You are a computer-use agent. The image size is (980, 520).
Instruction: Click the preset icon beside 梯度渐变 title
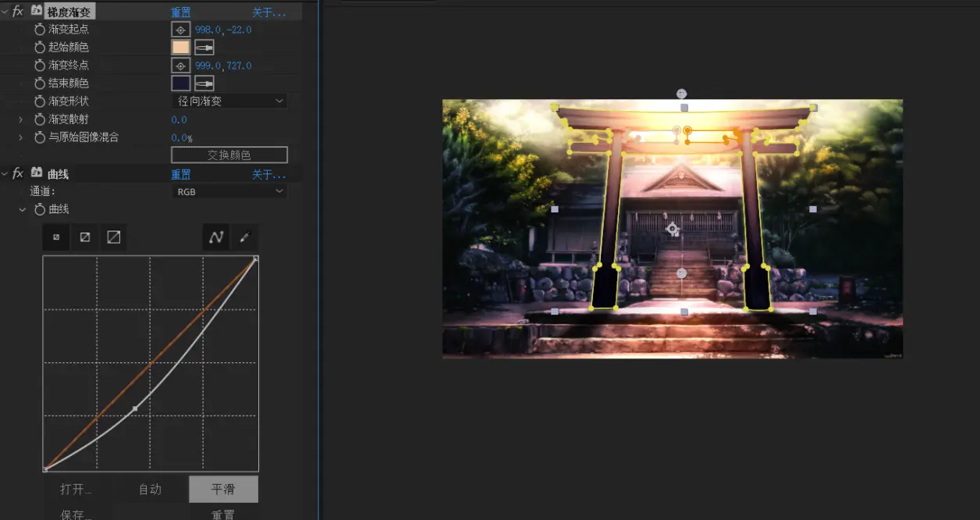click(37, 11)
